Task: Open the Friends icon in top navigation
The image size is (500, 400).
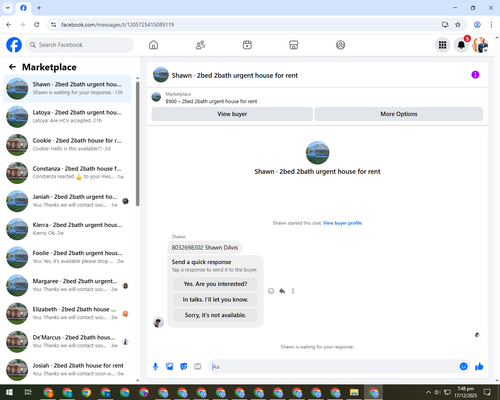Action: tap(200, 45)
